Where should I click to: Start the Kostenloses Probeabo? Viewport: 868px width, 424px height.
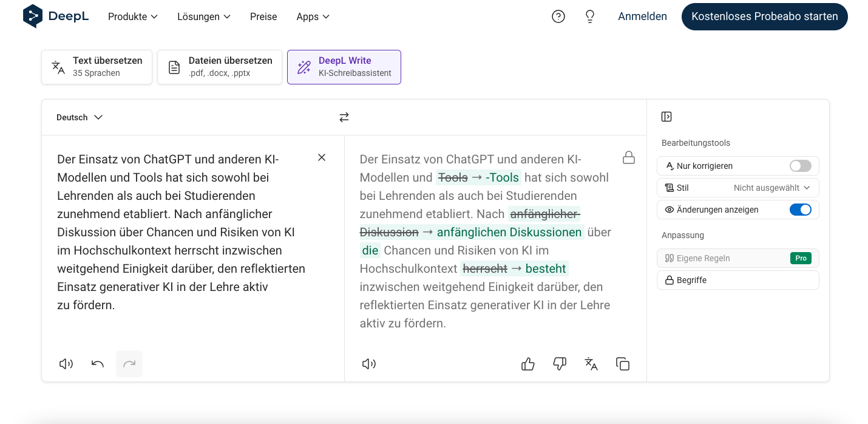(764, 16)
